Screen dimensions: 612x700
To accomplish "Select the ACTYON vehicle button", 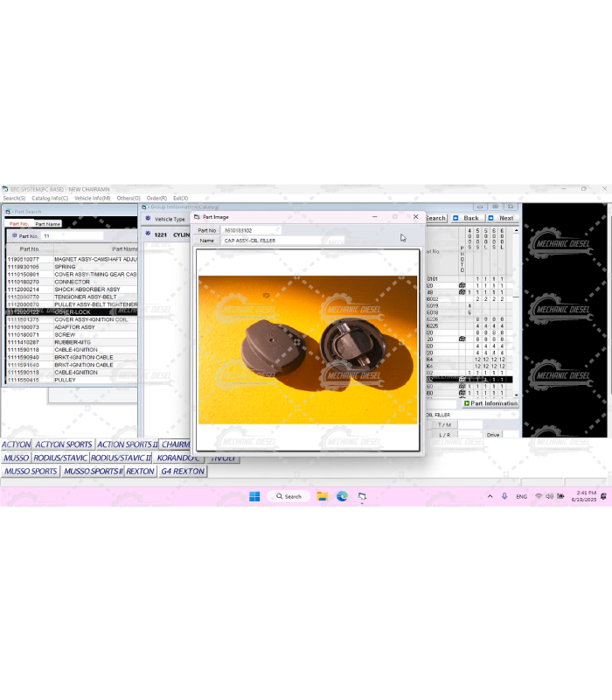I will [x=17, y=444].
